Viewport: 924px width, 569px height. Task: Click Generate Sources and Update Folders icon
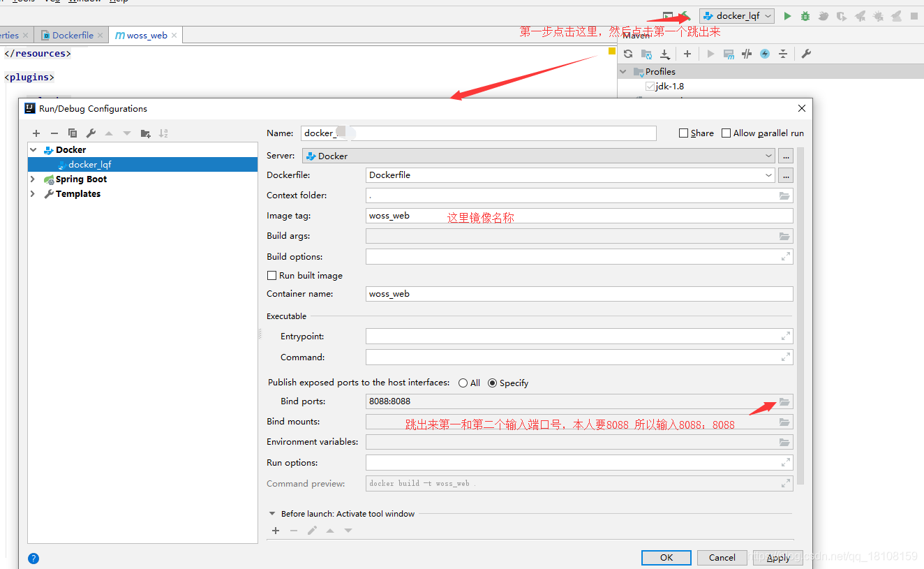[x=646, y=54]
